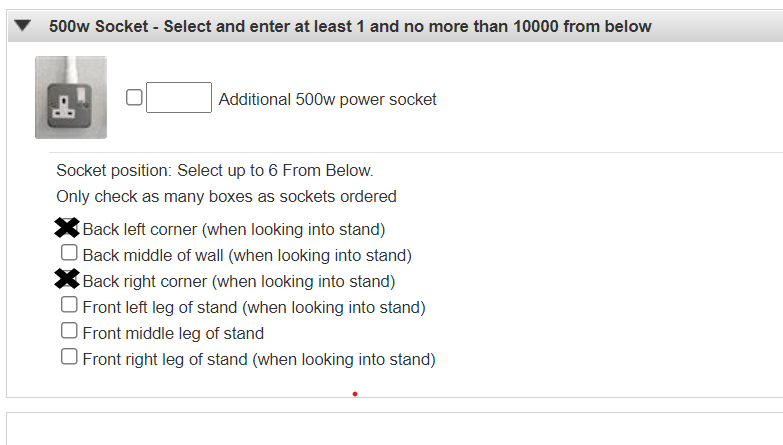Click the Front right leg of stand label

click(259, 359)
